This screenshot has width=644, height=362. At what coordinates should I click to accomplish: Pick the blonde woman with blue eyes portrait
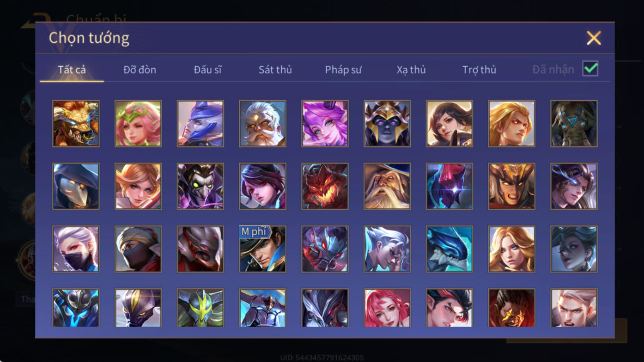[512, 249]
